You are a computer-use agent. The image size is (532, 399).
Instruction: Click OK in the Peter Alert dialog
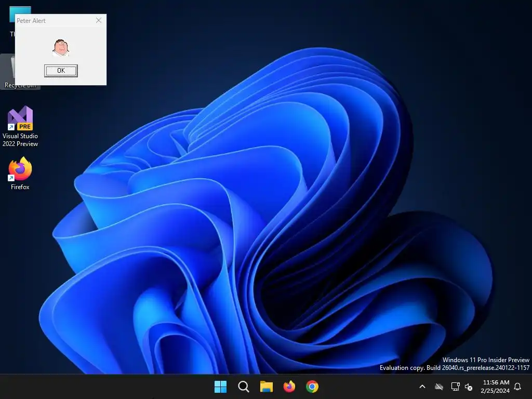pyautogui.click(x=61, y=71)
